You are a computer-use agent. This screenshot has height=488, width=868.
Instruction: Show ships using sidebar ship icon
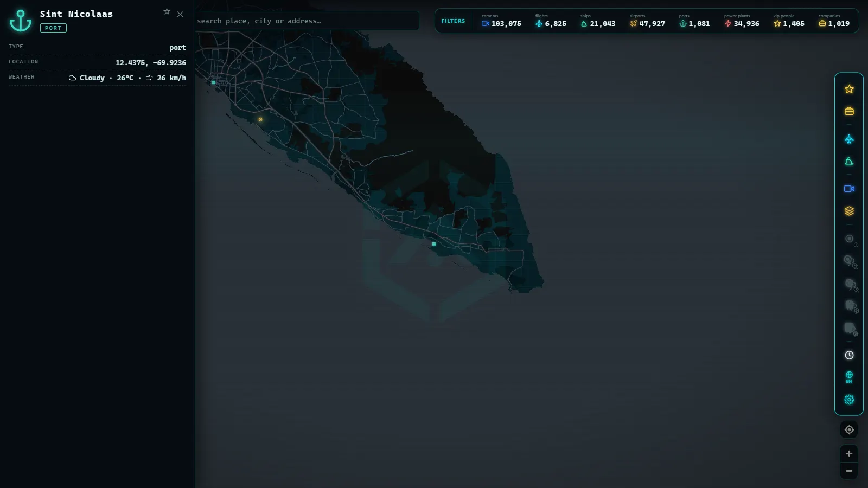pyautogui.click(x=849, y=162)
